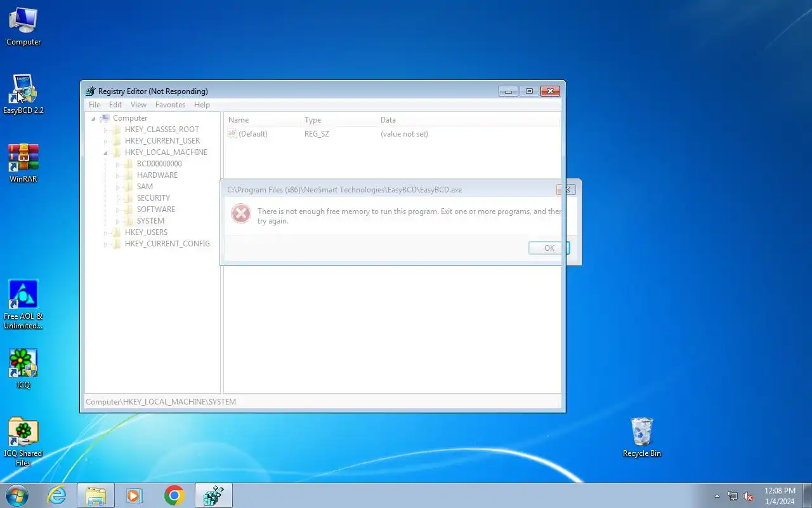Open Free AOL & Unlimited desktop shortcut

click(23, 305)
